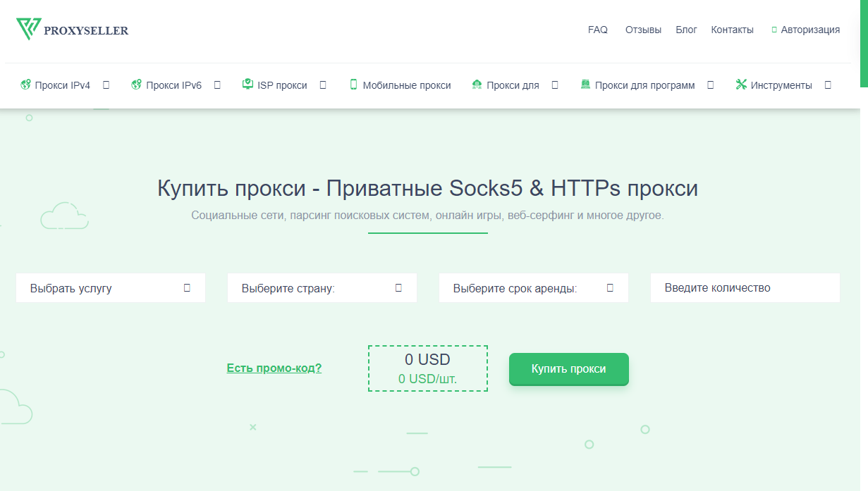Open the Прокси для menu
The image size is (868, 491).
(513, 85)
